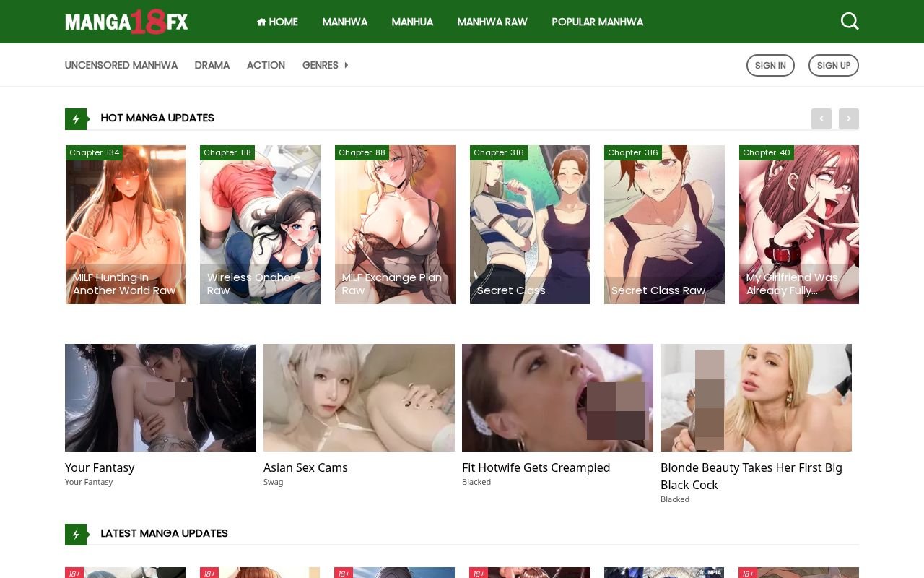This screenshot has height=578, width=924.
Task: Show previous hot manga with left arrow
Action: (x=821, y=118)
